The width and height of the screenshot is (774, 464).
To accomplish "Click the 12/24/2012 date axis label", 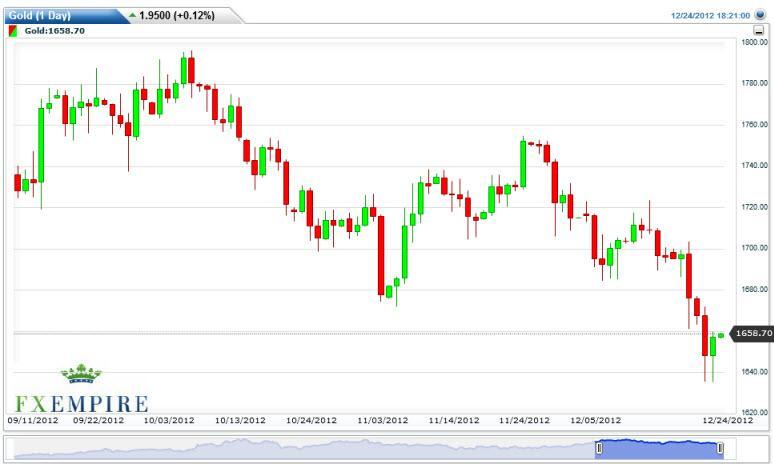I will pyautogui.click(x=725, y=420).
